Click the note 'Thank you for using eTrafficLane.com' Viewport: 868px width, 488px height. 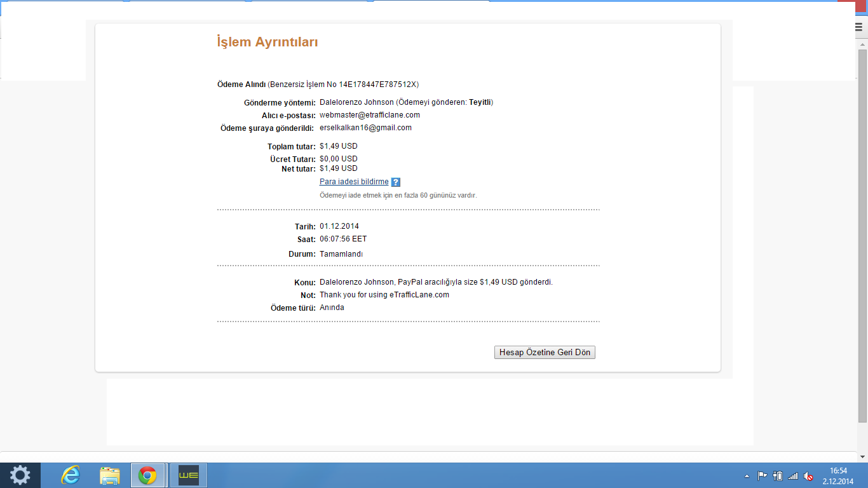point(384,295)
